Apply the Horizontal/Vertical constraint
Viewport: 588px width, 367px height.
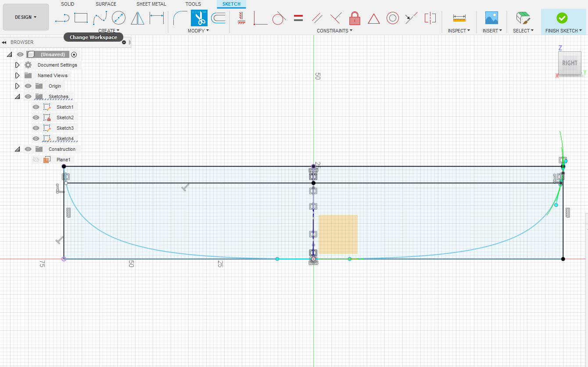[241, 18]
